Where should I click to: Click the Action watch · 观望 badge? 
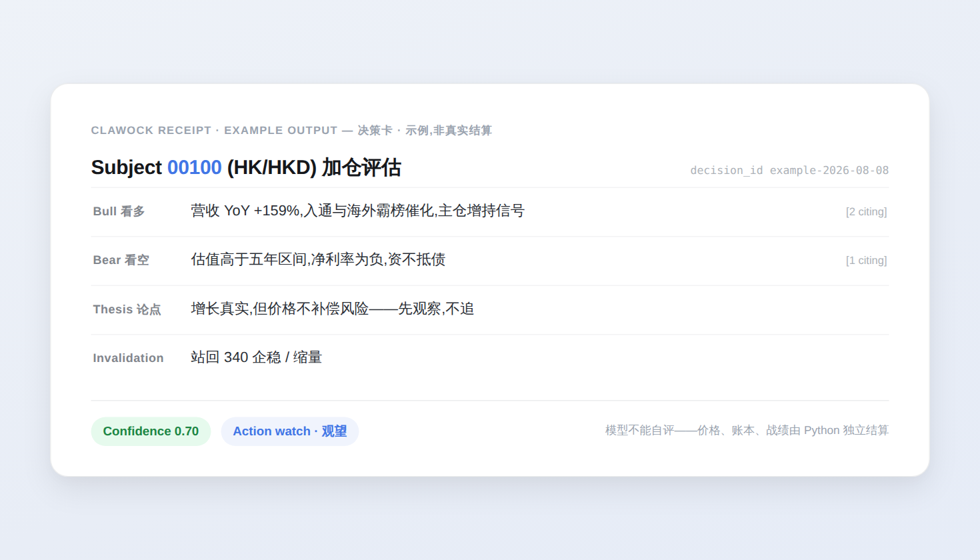(290, 431)
